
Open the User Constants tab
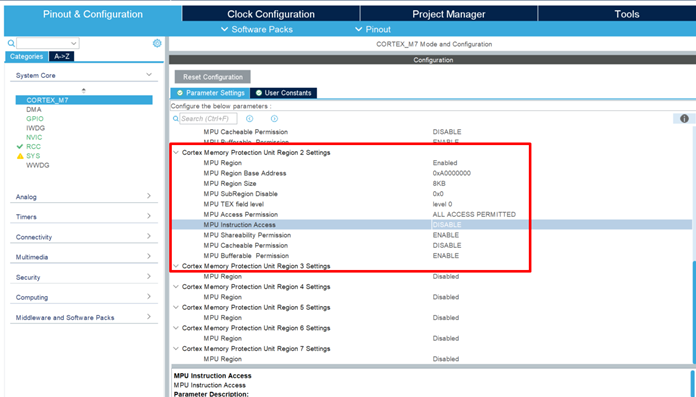click(284, 93)
